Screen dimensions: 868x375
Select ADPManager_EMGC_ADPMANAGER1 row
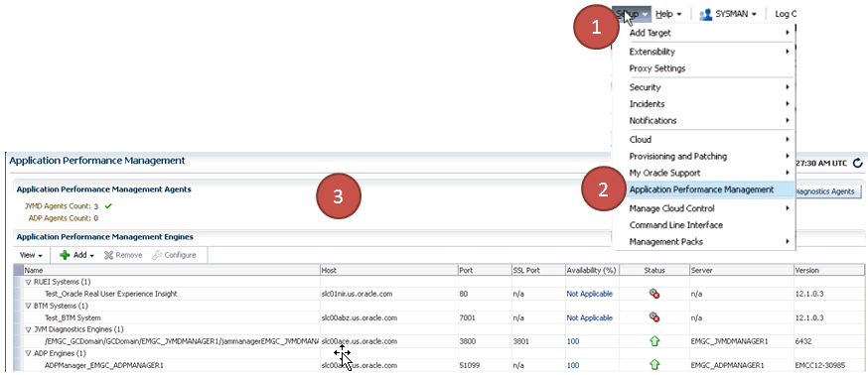click(x=440, y=365)
